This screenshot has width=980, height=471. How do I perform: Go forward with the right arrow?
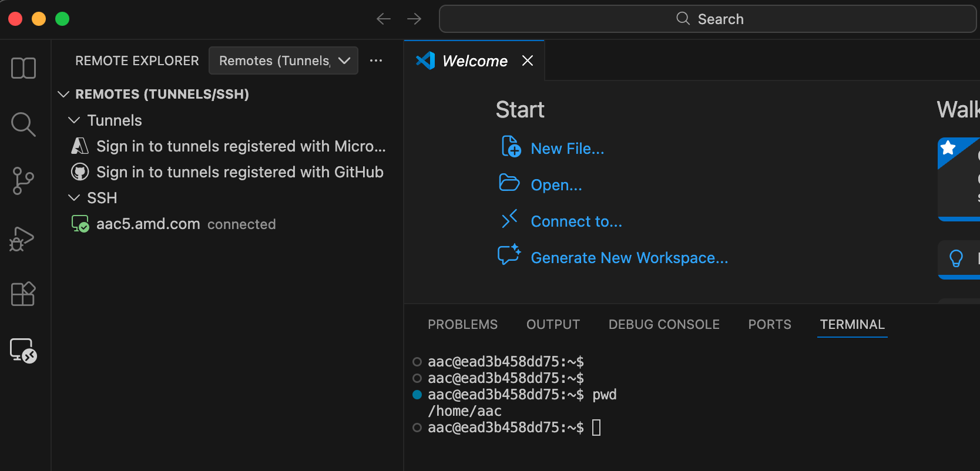[414, 19]
